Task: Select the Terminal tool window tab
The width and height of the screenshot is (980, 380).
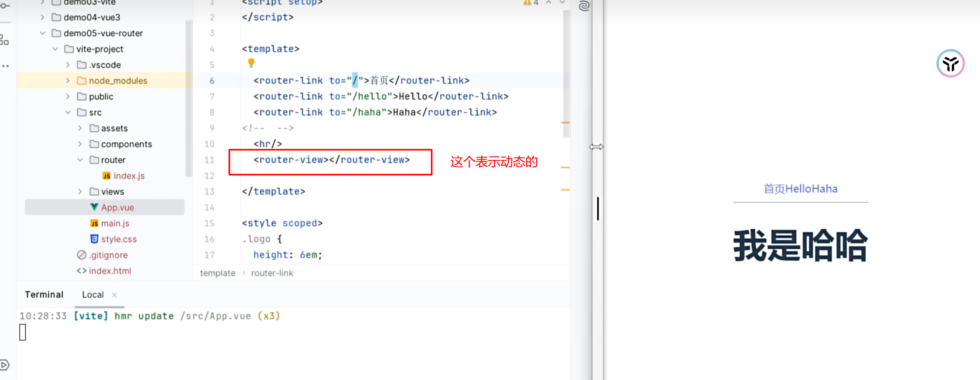Action: (44, 294)
